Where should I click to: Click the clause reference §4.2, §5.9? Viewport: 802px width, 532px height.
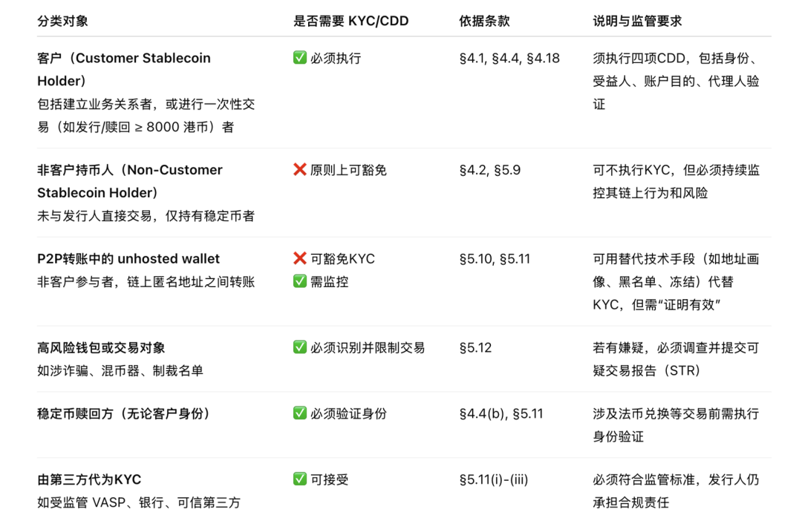tap(490, 170)
